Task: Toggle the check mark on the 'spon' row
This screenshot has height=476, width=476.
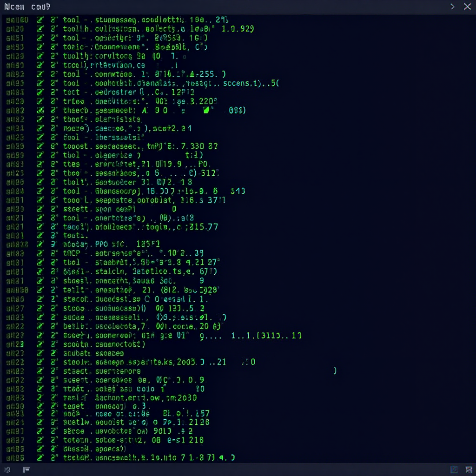Action: coord(40,209)
